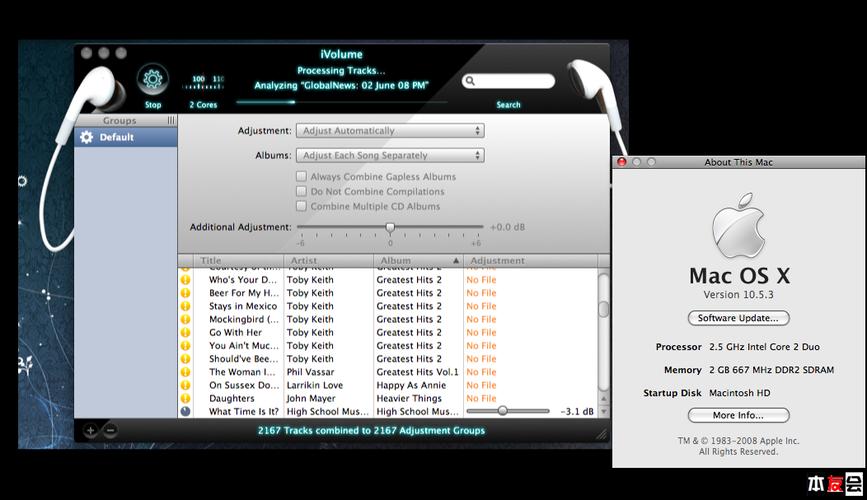Click the -3.1 dB adjustment value
This screenshot has width=867, height=500.
tap(577, 412)
